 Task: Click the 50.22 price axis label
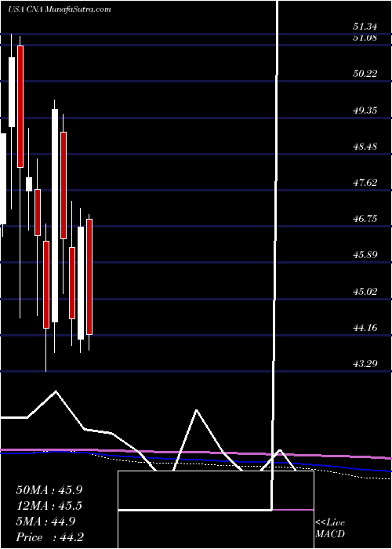pyautogui.click(x=365, y=74)
